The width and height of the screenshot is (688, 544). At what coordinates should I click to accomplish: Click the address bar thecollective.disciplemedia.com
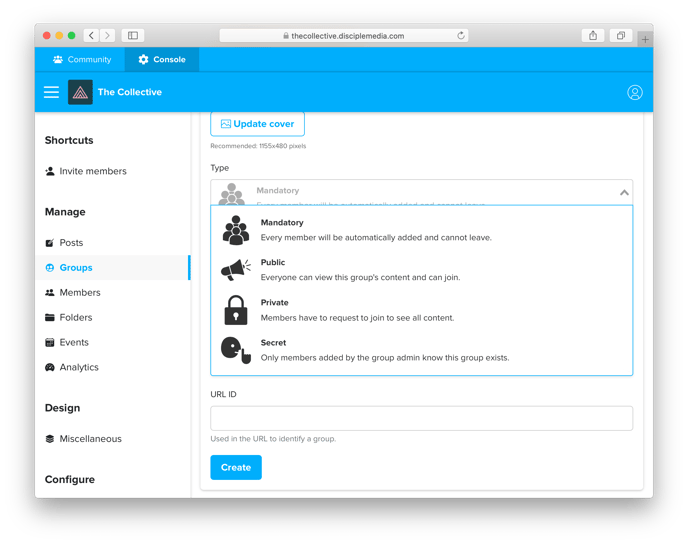[344, 36]
